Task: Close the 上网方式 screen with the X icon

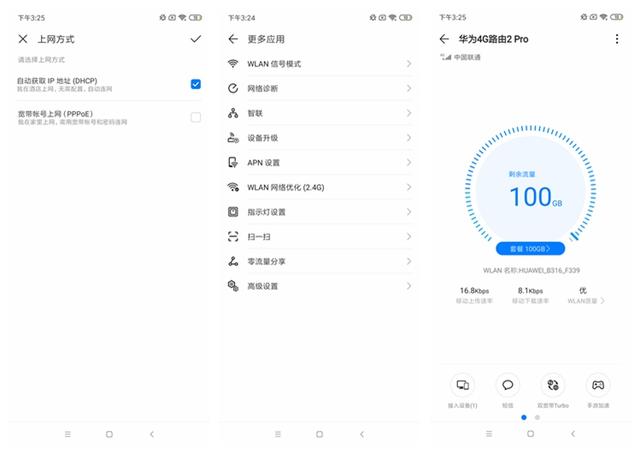Action: pos(23,39)
